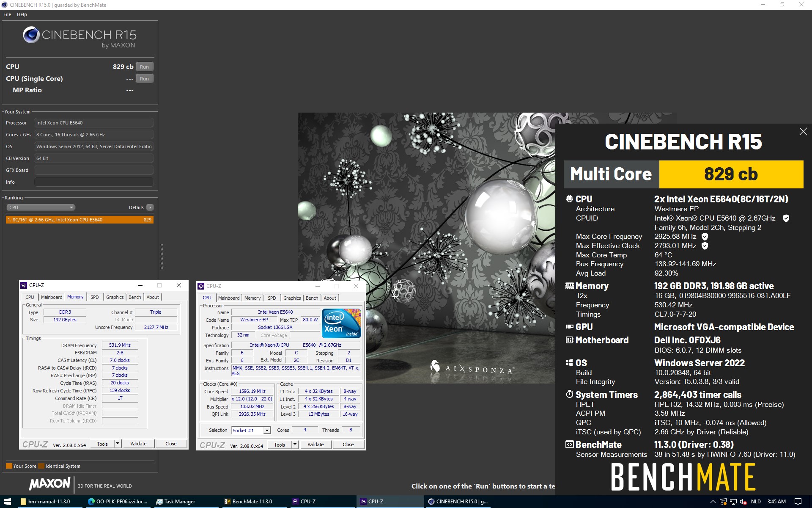Viewport: 812px width, 508px height.
Task: Open Bench tab in left CPU-Z window
Action: pyautogui.click(x=135, y=297)
